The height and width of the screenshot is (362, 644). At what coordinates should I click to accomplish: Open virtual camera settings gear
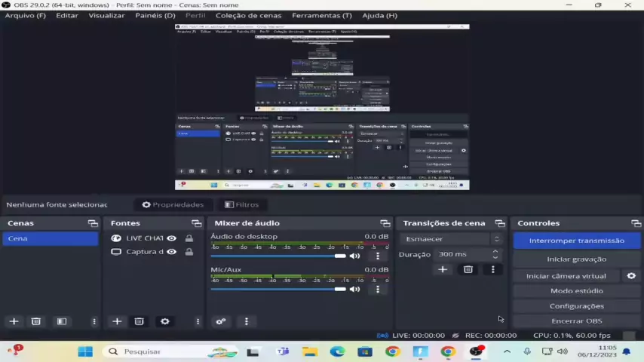[631, 276]
